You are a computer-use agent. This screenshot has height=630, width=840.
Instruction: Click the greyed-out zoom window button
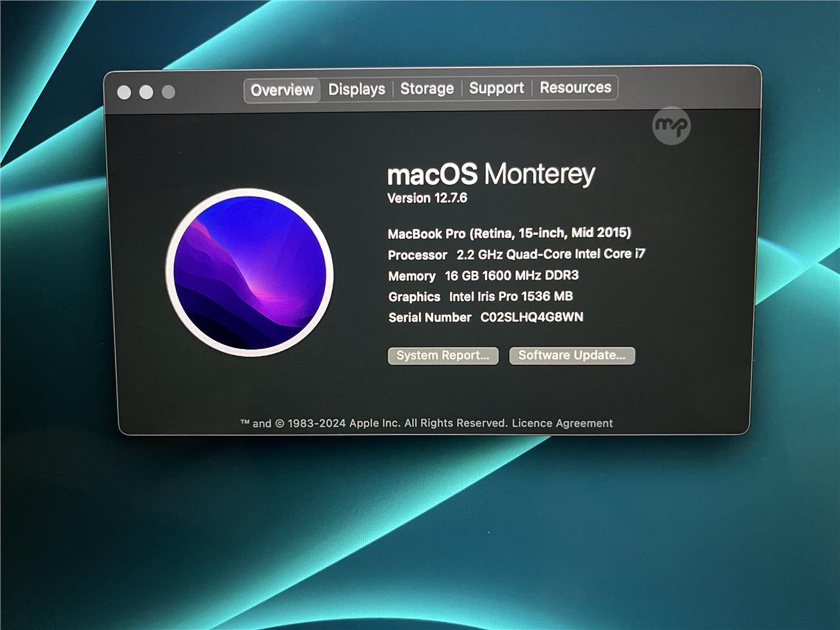click(x=169, y=92)
